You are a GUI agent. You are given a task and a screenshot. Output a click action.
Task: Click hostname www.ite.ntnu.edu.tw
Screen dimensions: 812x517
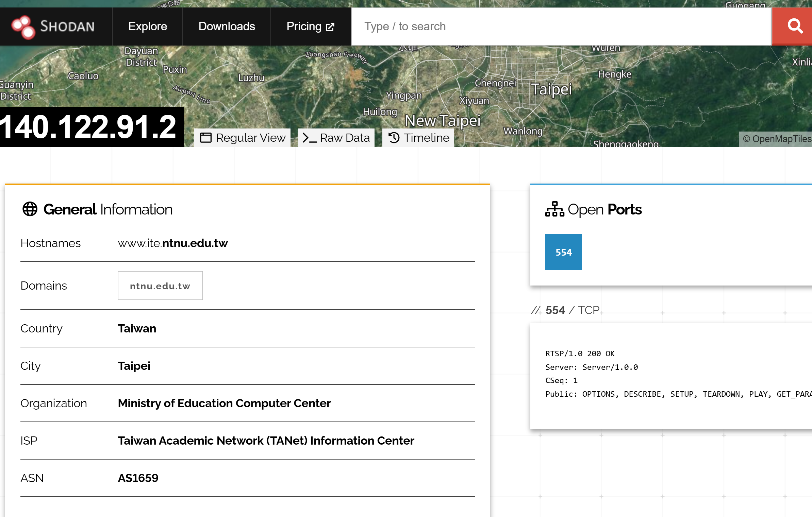click(173, 243)
